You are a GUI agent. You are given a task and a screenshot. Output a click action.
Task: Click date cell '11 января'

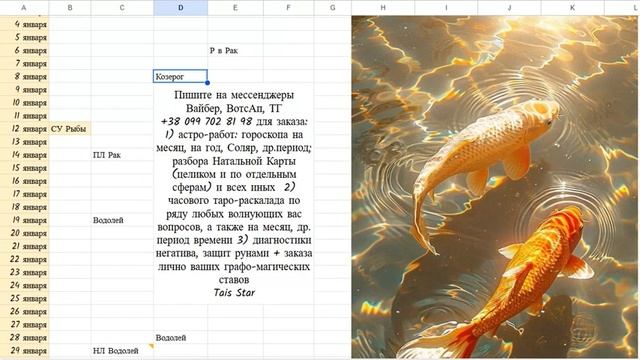click(x=24, y=116)
